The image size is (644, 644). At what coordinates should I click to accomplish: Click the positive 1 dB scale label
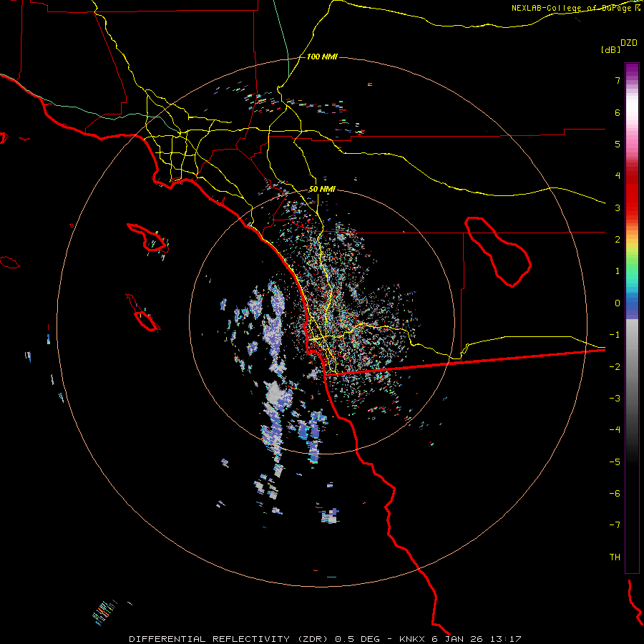(x=618, y=271)
